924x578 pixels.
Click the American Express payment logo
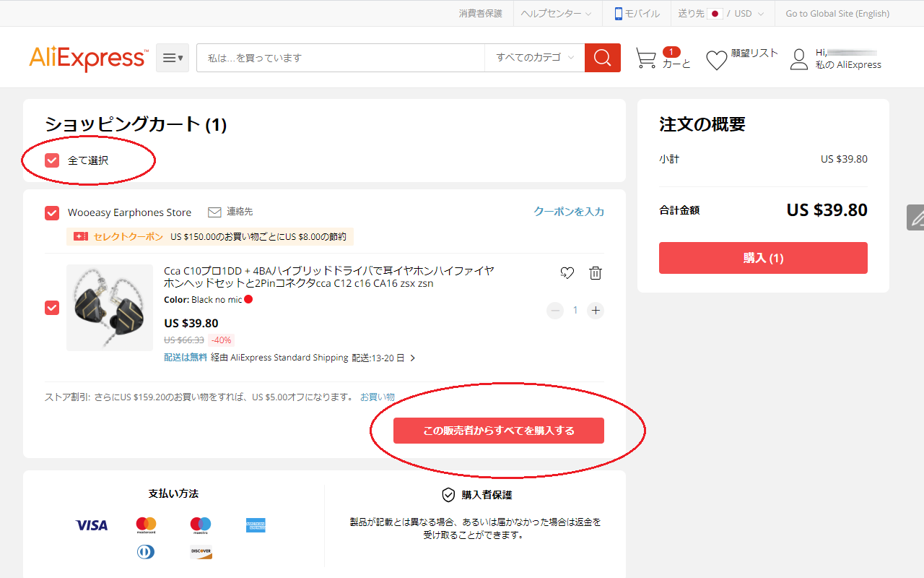(x=256, y=525)
